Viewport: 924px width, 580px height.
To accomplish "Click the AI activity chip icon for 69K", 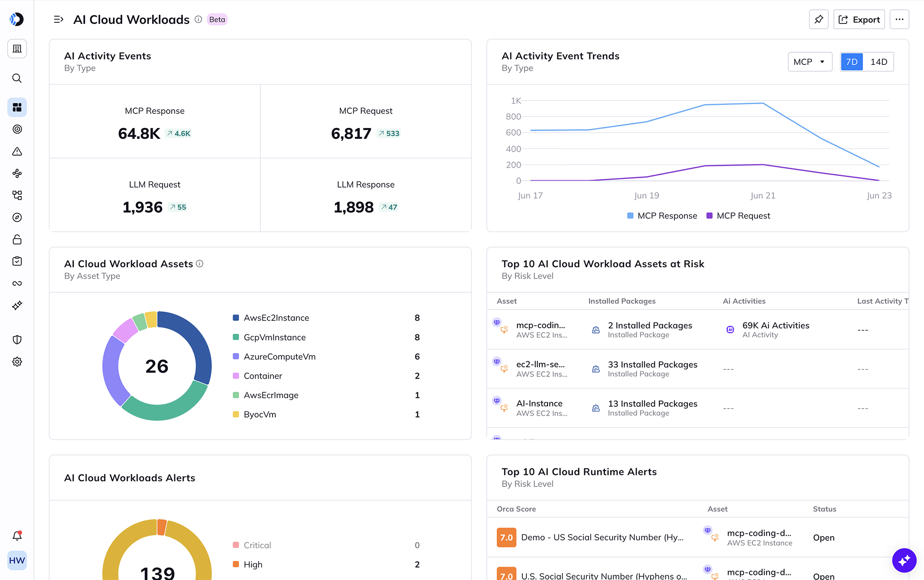I will coord(730,330).
